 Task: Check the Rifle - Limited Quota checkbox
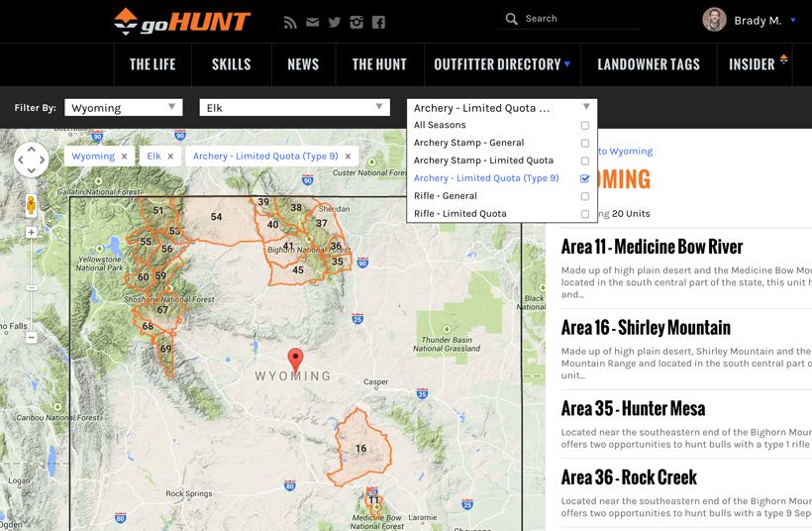585,214
